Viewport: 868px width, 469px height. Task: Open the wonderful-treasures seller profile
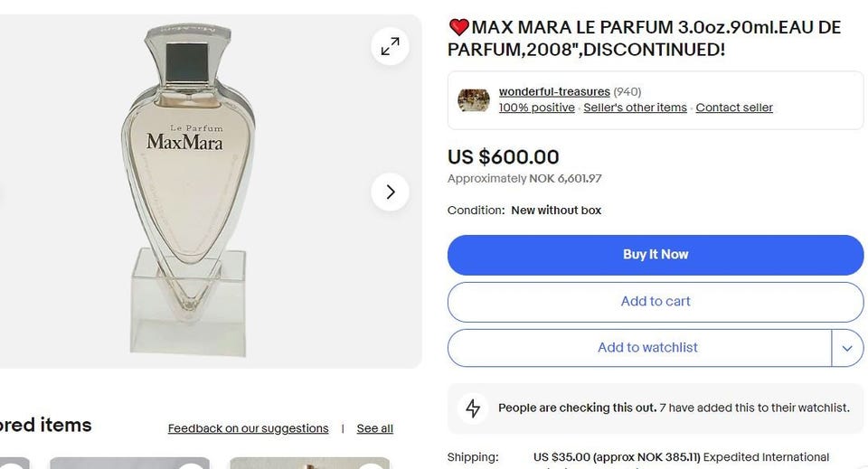click(553, 91)
